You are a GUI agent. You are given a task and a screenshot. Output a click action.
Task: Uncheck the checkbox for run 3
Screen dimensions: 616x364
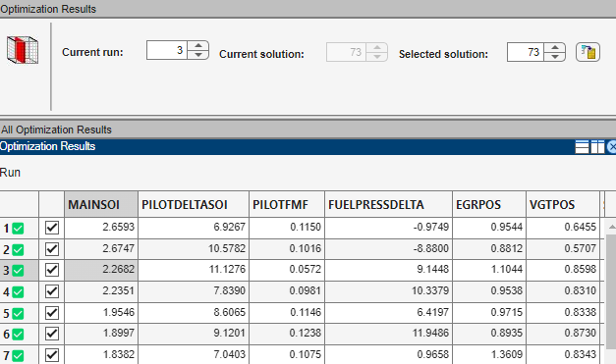coord(52,270)
